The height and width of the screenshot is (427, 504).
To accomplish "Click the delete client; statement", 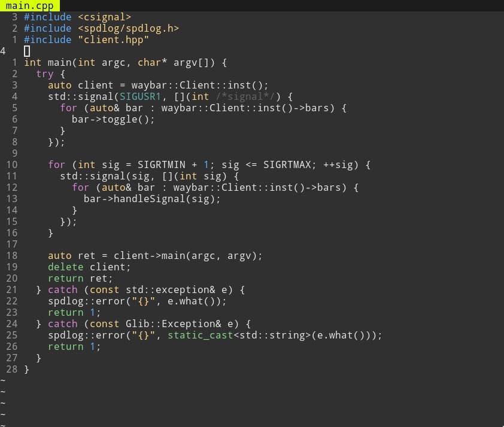I will point(89,267).
